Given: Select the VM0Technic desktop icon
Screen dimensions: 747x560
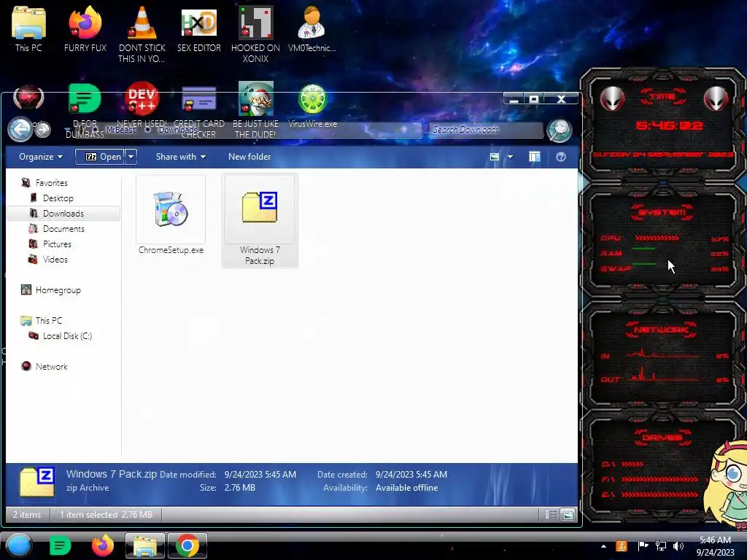Looking at the screenshot, I should tap(312, 28).
